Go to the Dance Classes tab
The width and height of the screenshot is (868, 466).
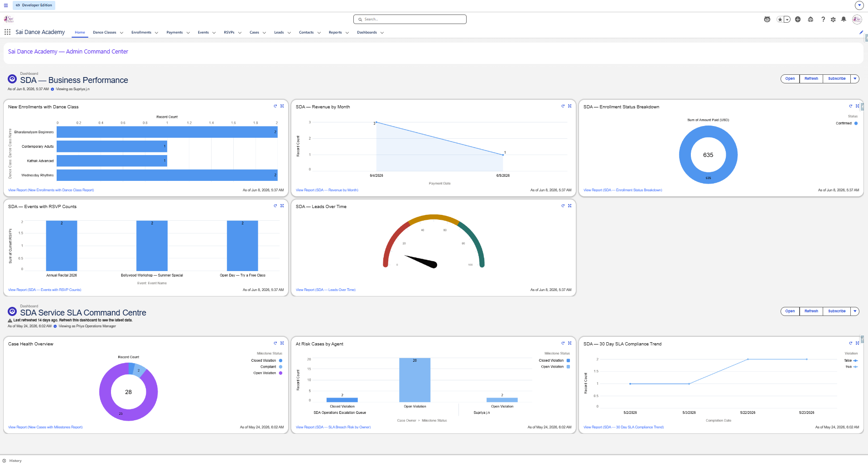tap(105, 33)
